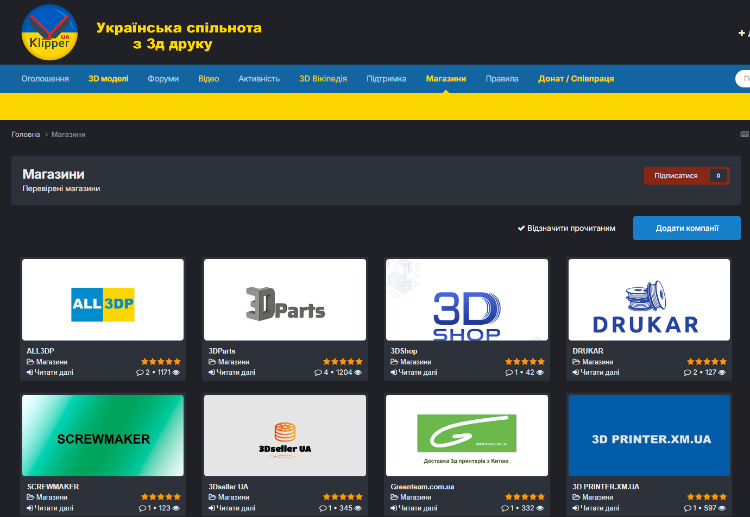The height and width of the screenshot is (517, 750).
Task: Click the Greenteam.com.ua title link
Action: (x=422, y=486)
